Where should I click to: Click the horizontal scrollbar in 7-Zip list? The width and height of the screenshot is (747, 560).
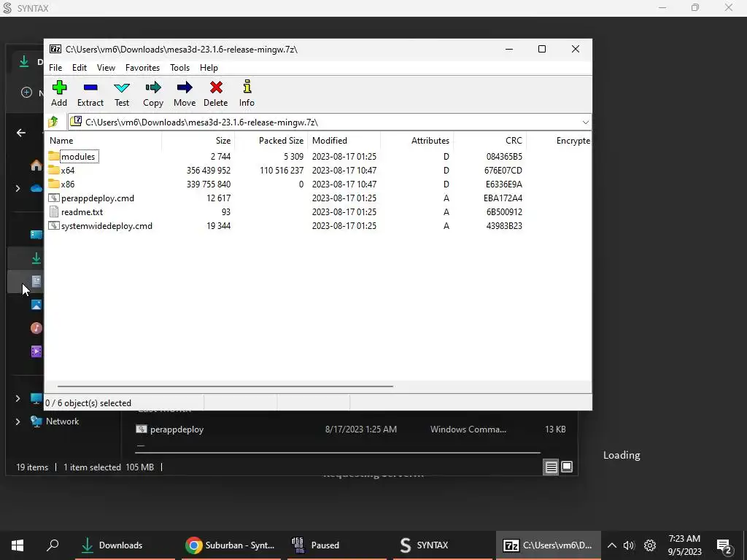pos(225,386)
